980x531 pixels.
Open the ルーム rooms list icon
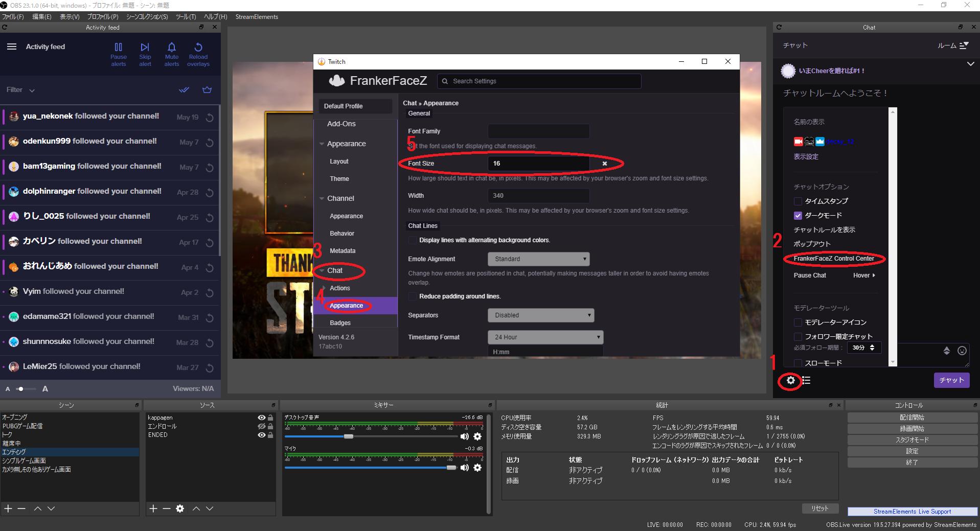(x=964, y=45)
